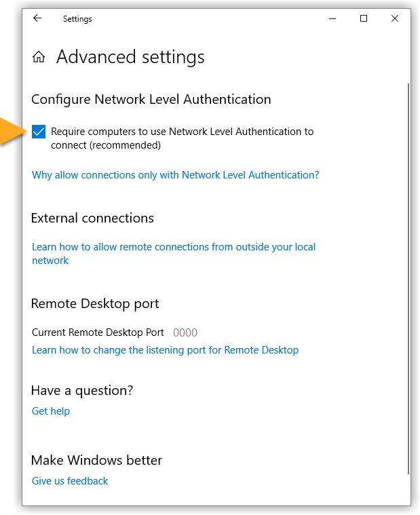This screenshot has width=420, height=515.
Task: Uncheck the Network Level Authentication checkbox
Action: [39, 132]
